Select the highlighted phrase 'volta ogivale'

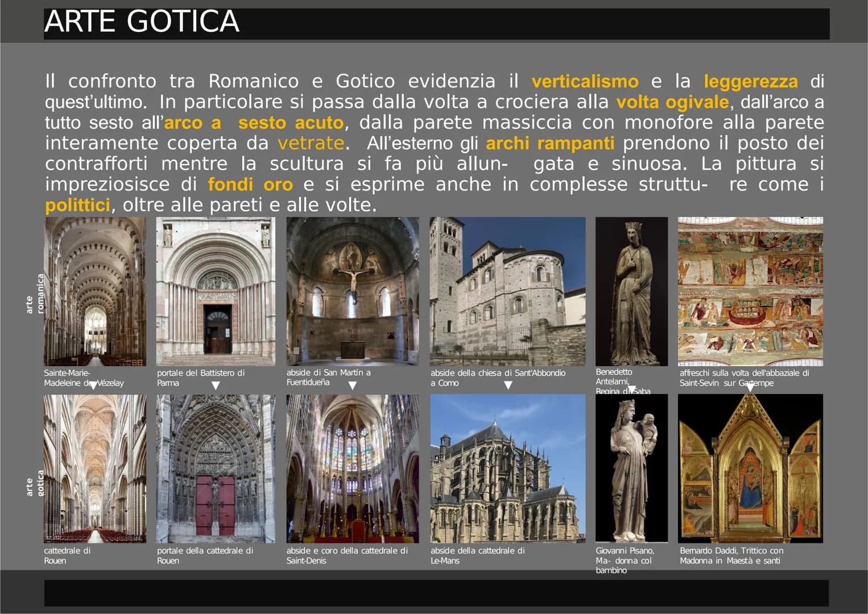[672, 102]
